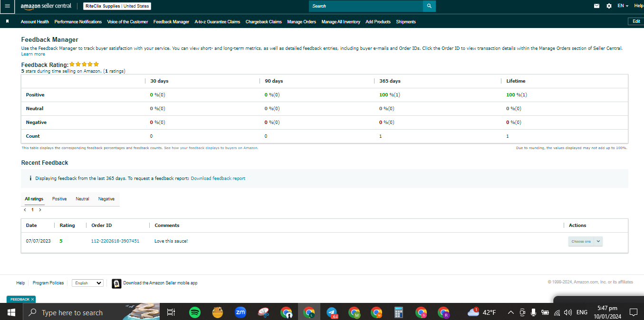Click the volume speaker icon

tap(568, 312)
